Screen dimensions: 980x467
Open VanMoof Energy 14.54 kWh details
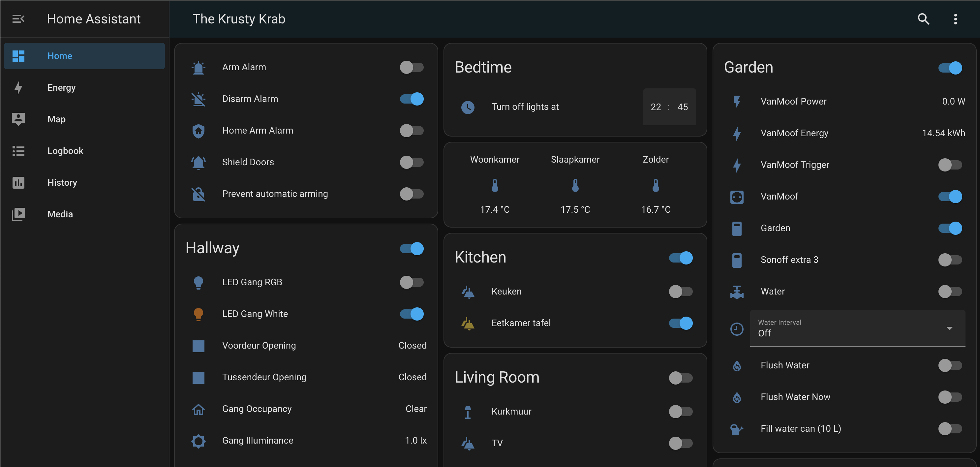[x=943, y=133]
